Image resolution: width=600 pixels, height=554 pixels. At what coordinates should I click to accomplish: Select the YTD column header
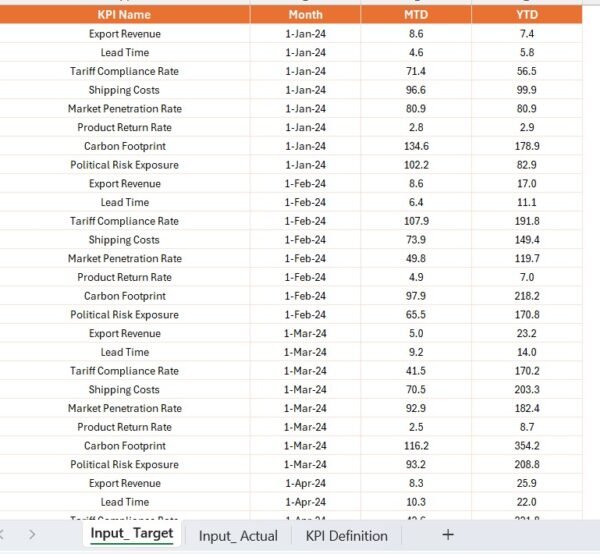point(527,15)
